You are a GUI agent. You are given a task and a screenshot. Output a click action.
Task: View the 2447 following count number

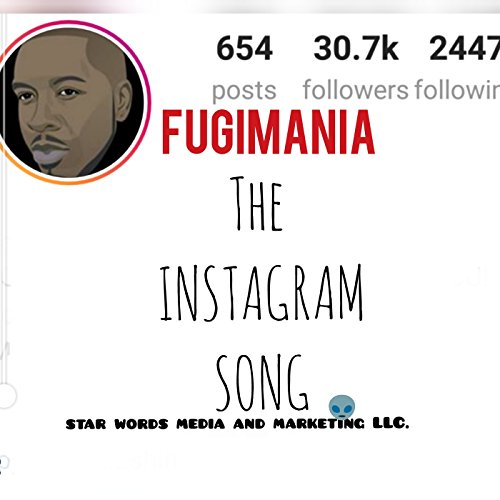click(464, 49)
